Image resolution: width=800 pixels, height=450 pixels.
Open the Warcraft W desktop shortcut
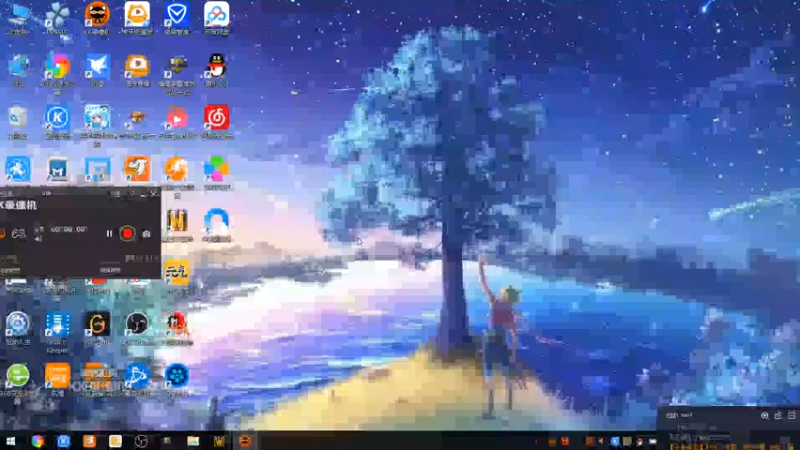coord(177,221)
